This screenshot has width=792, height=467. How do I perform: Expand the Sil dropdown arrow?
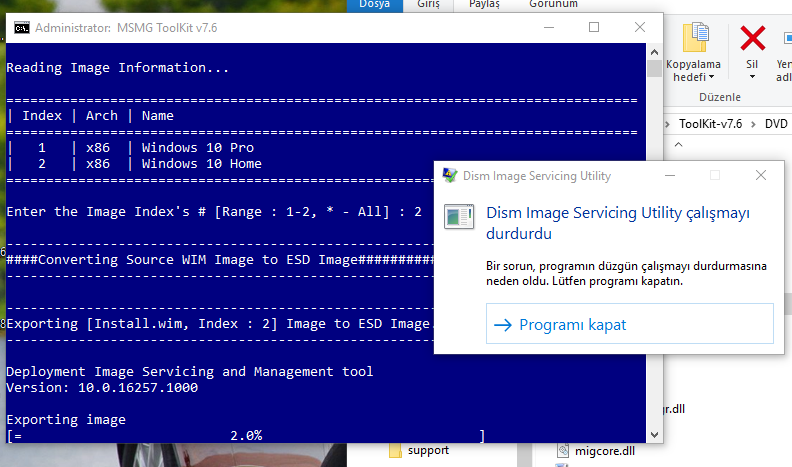point(752,77)
